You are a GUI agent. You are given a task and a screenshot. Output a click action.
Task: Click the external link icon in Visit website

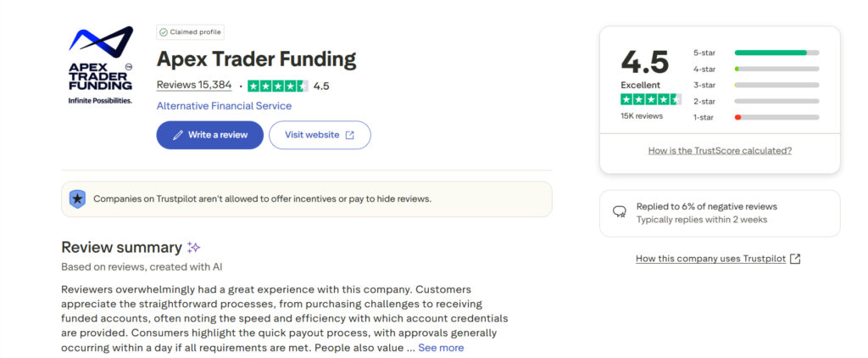point(349,135)
